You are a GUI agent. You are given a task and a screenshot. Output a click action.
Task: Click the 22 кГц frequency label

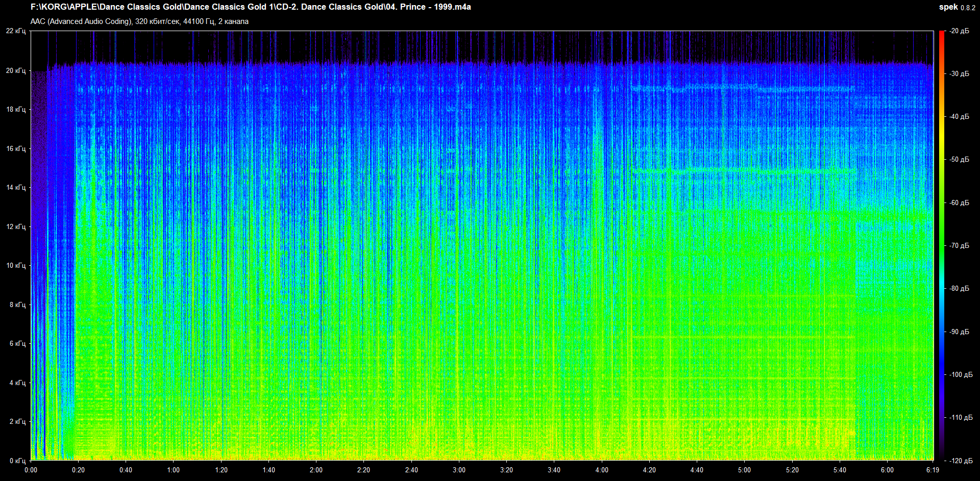tap(16, 31)
